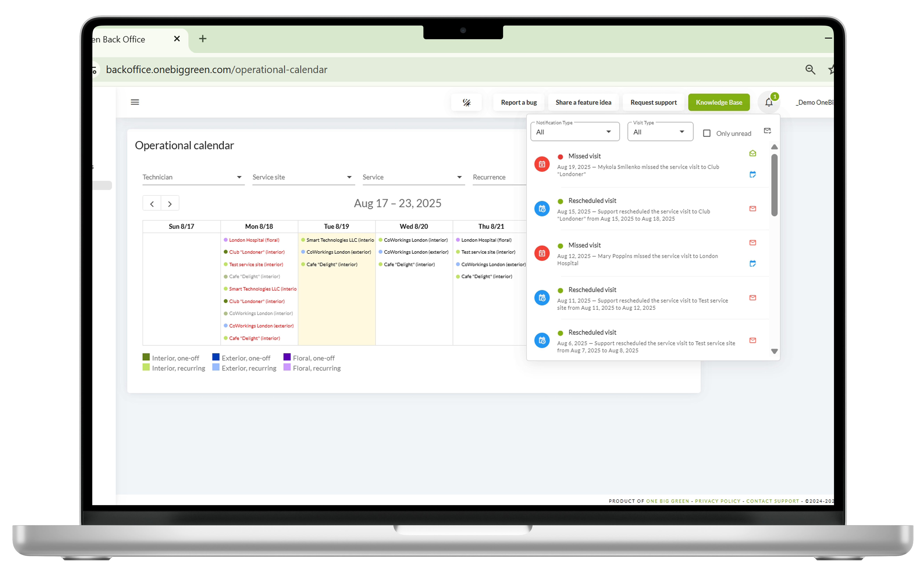Go to previous week in calendar
Screen dimensions: 924x565
pos(152,203)
